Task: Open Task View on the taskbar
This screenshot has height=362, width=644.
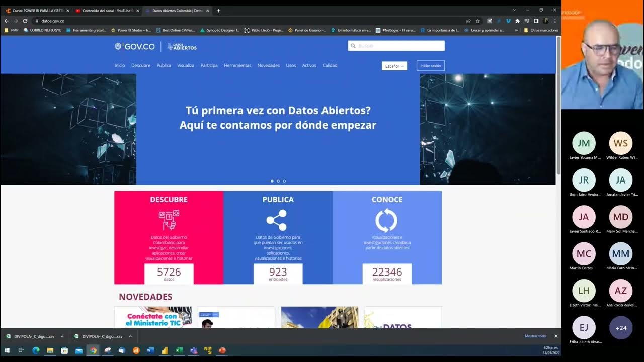Action: pyautogui.click(x=21, y=350)
